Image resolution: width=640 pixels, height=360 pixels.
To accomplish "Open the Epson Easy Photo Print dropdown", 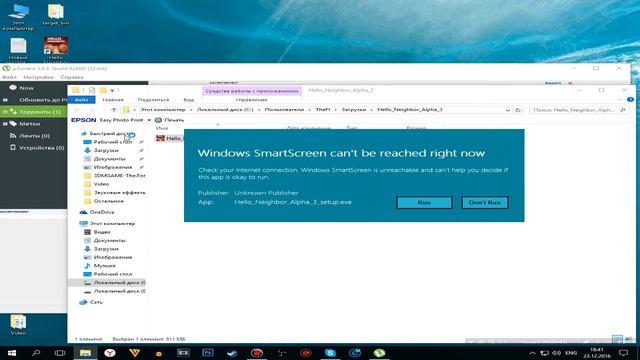I will click(x=149, y=120).
